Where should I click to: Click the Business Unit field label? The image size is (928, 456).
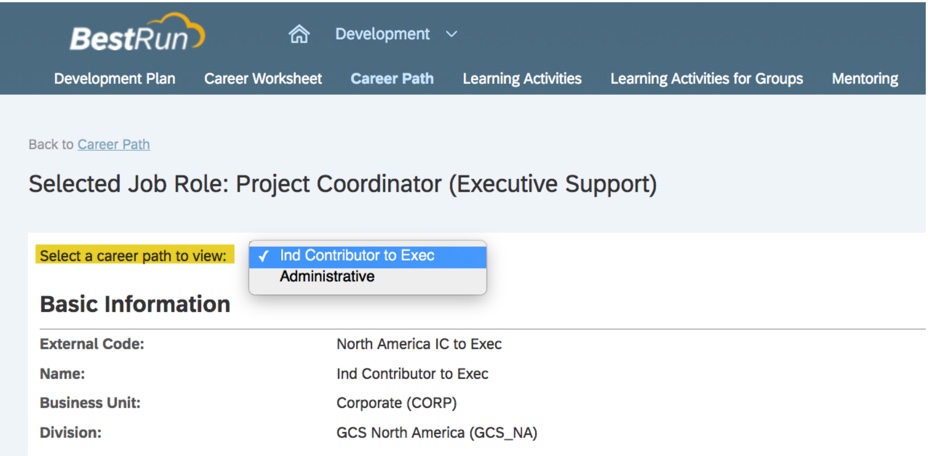pyautogui.click(x=90, y=403)
